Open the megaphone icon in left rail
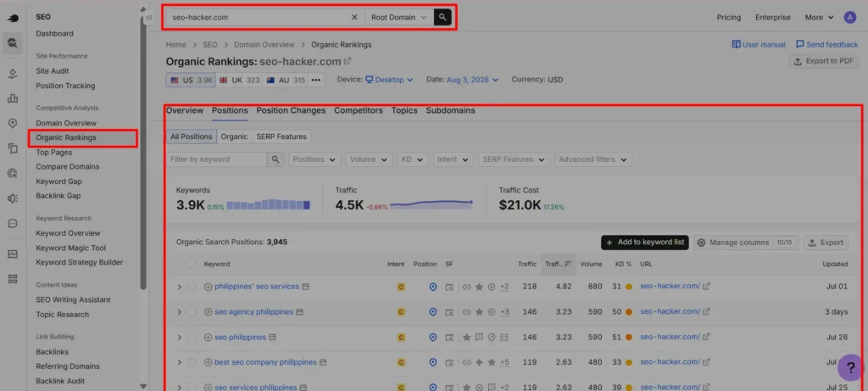 click(x=13, y=198)
